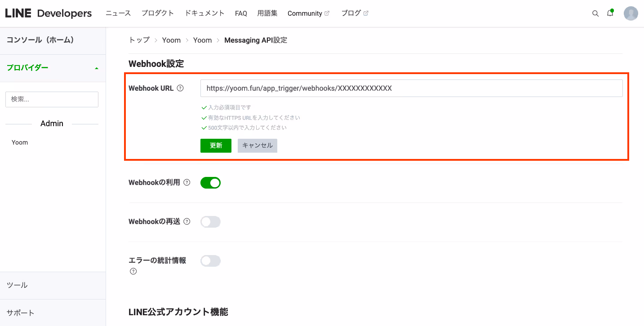Click external link icon next to ブログ
Image resolution: width=644 pixels, height=326 pixels.
tap(366, 13)
